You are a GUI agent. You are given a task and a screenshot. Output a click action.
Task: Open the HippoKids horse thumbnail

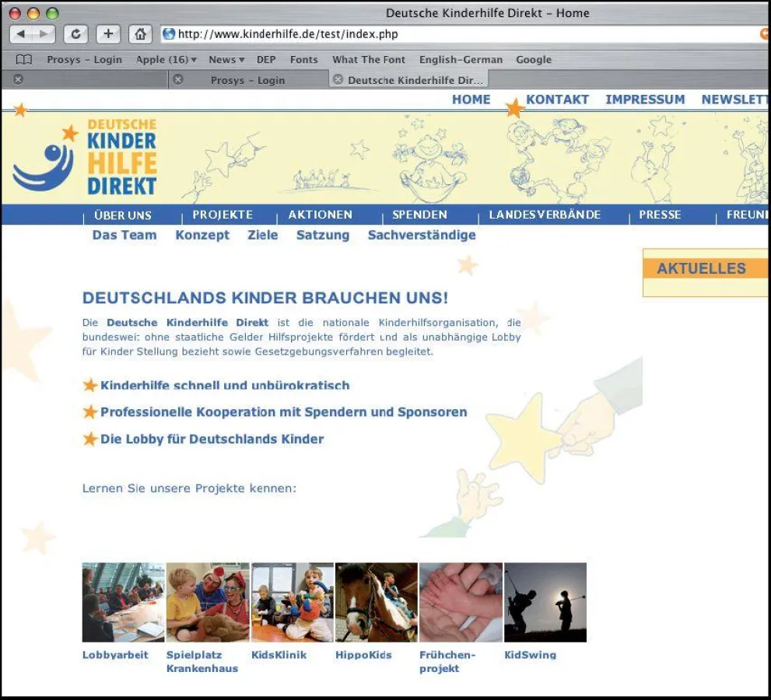[x=377, y=602]
